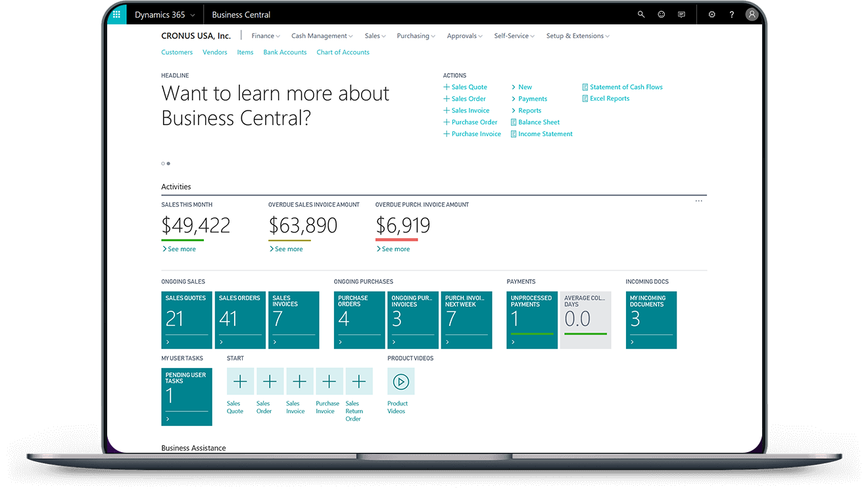Click the Start Purchase Invoice plus tile

click(x=329, y=381)
